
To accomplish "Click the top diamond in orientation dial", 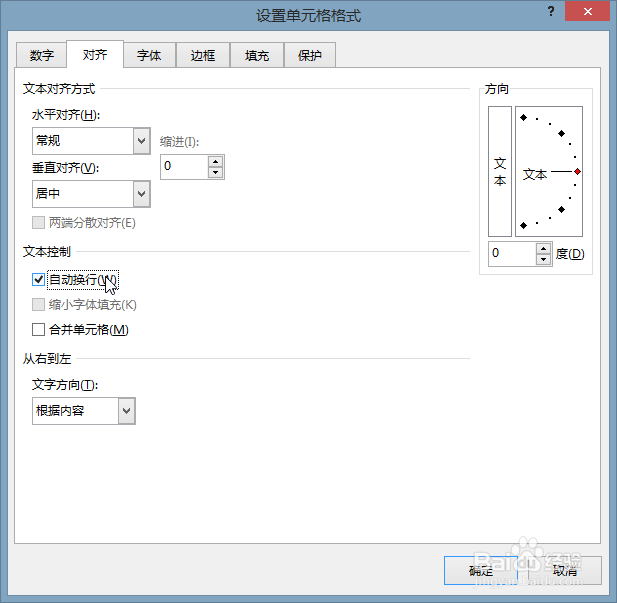I will [x=523, y=117].
